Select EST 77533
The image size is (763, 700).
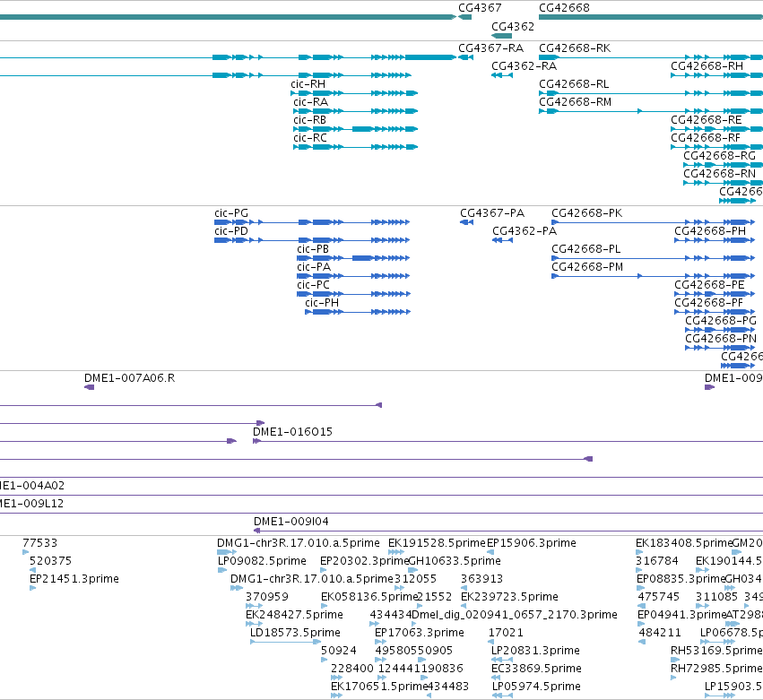40,543
